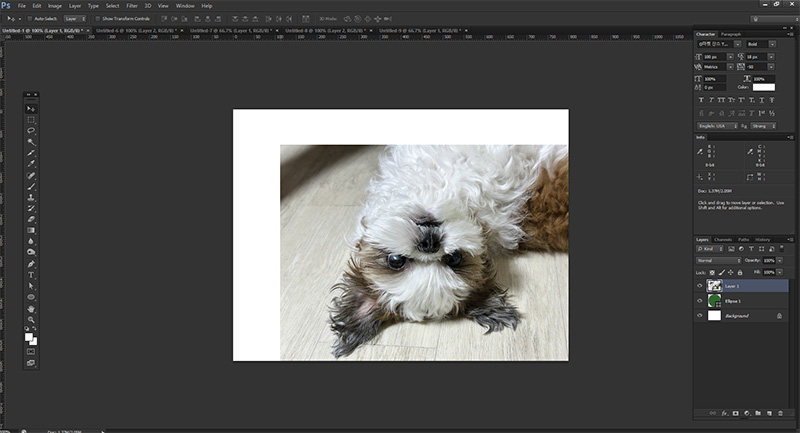
Task: Enable Show Transform Controls checkbox
Action: click(x=97, y=19)
